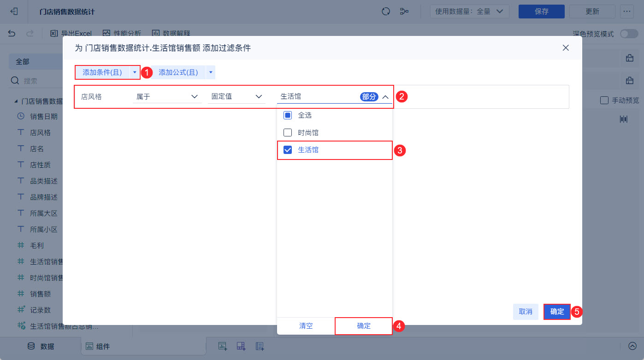Click 添加条件(且) button
This screenshot has width=644, height=360.
[102, 72]
